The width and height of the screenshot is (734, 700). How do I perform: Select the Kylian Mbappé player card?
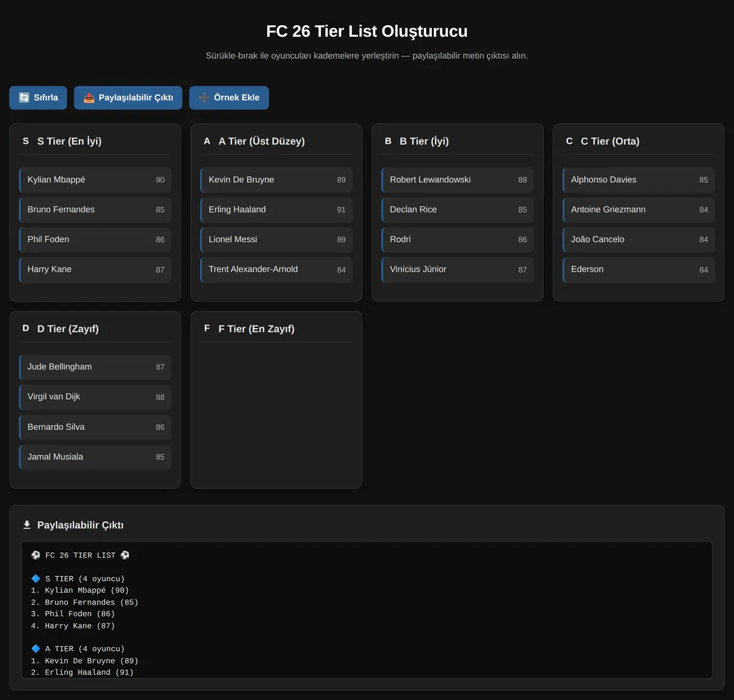click(95, 180)
